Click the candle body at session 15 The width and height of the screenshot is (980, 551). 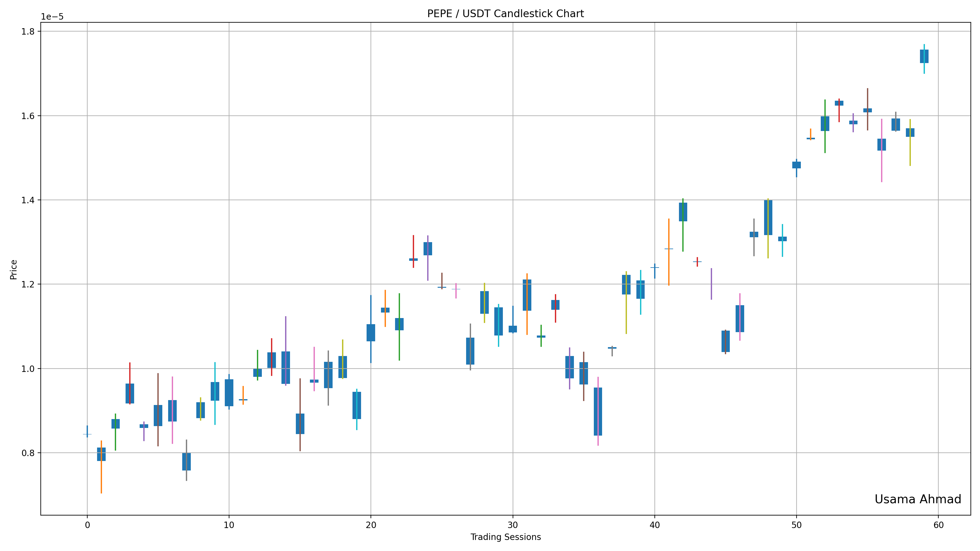[x=300, y=424]
